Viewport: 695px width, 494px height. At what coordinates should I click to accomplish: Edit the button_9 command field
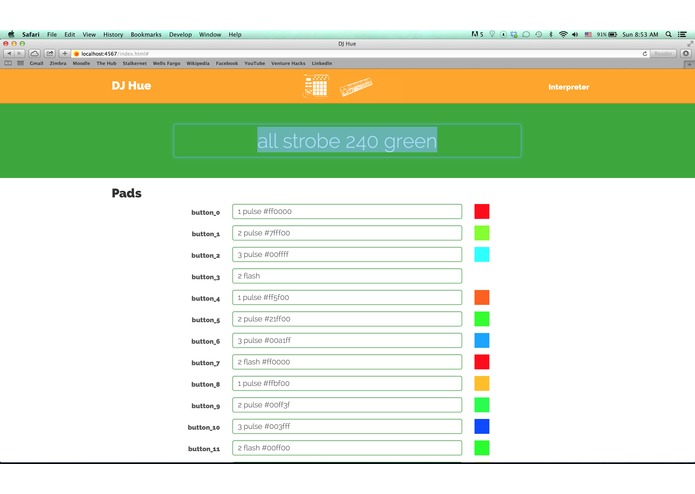(x=347, y=405)
